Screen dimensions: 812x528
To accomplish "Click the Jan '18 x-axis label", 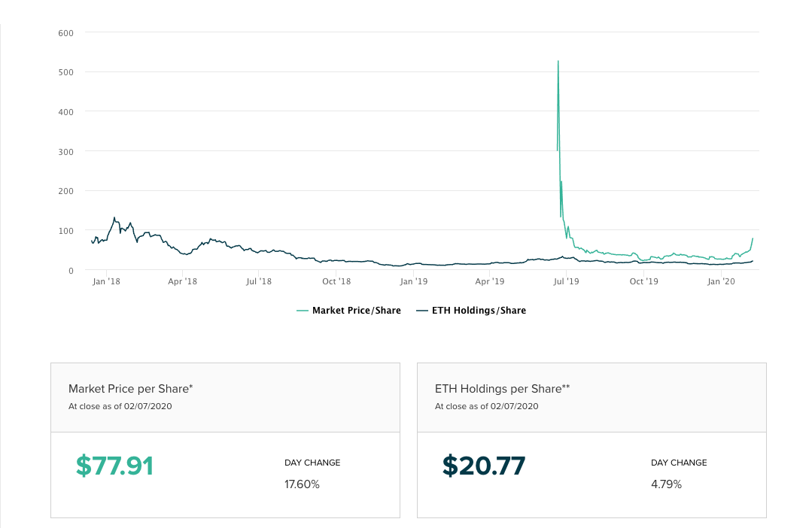I will [106, 281].
